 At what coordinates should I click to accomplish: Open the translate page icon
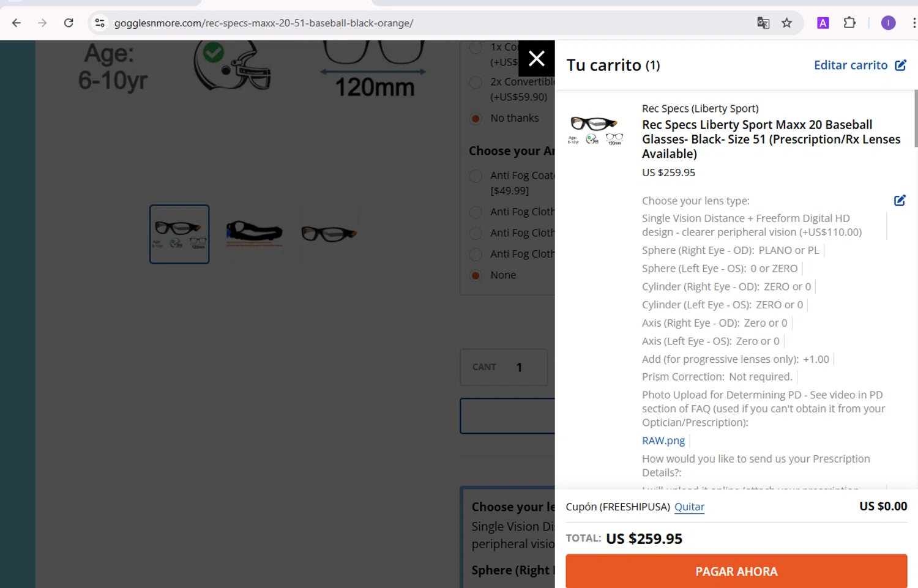point(763,23)
